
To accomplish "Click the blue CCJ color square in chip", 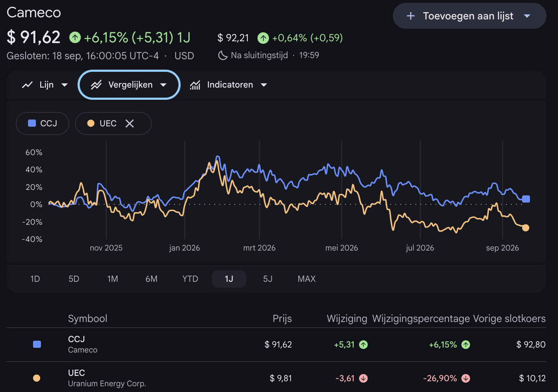I will coord(32,123).
